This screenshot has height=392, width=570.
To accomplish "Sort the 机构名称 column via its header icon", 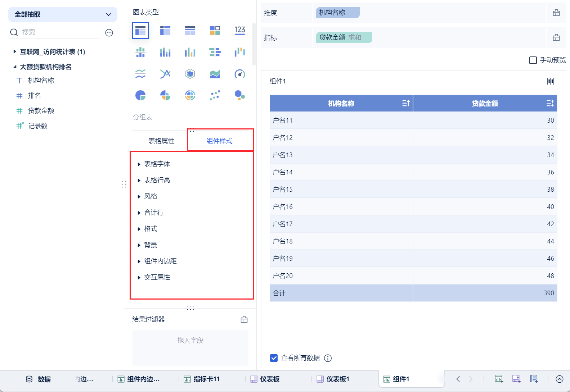I will 406,103.
